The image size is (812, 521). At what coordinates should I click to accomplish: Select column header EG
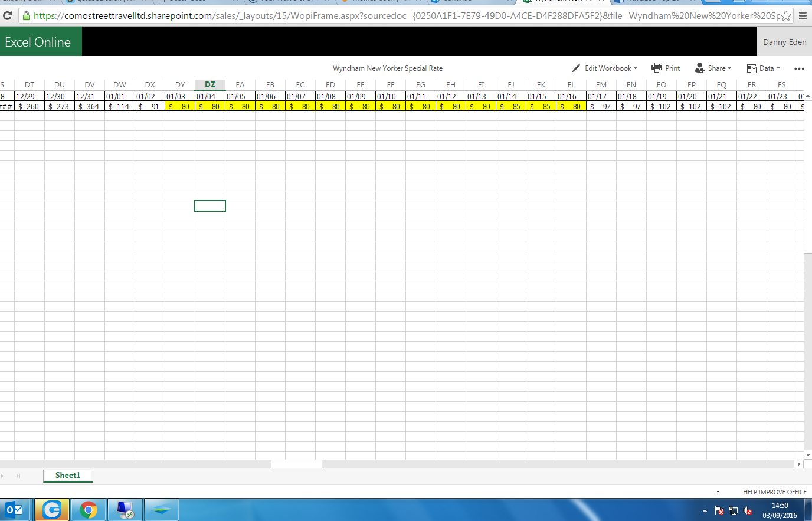(421, 85)
